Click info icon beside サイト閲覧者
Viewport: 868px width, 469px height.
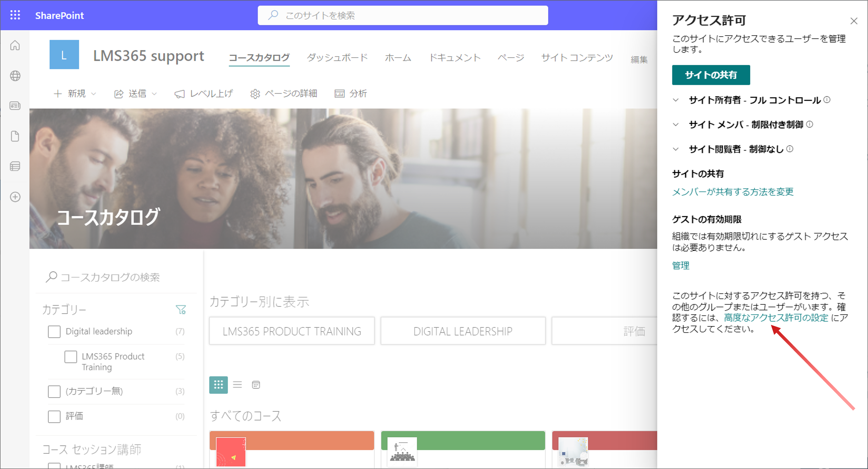(790, 149)
